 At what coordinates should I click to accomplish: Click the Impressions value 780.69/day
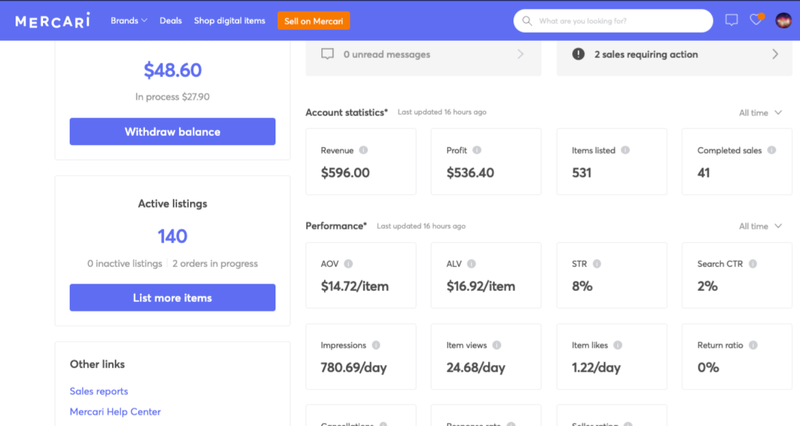coord(354,368)
